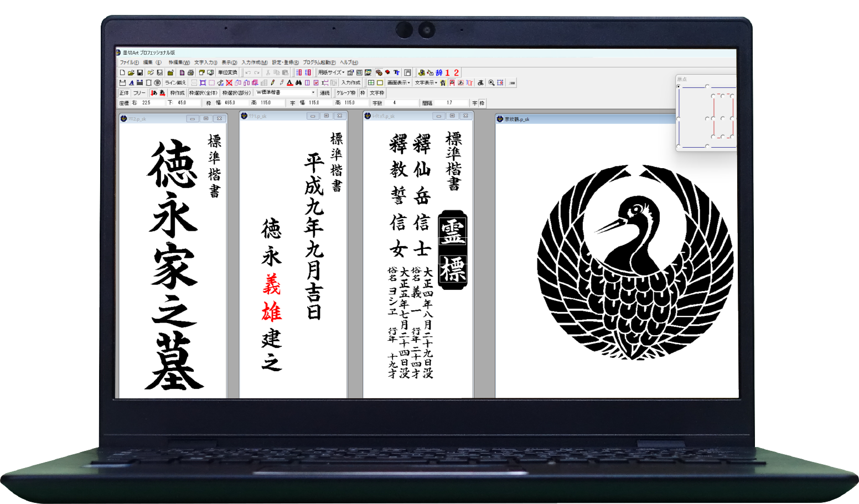Click the 枠作成 button

177,93
